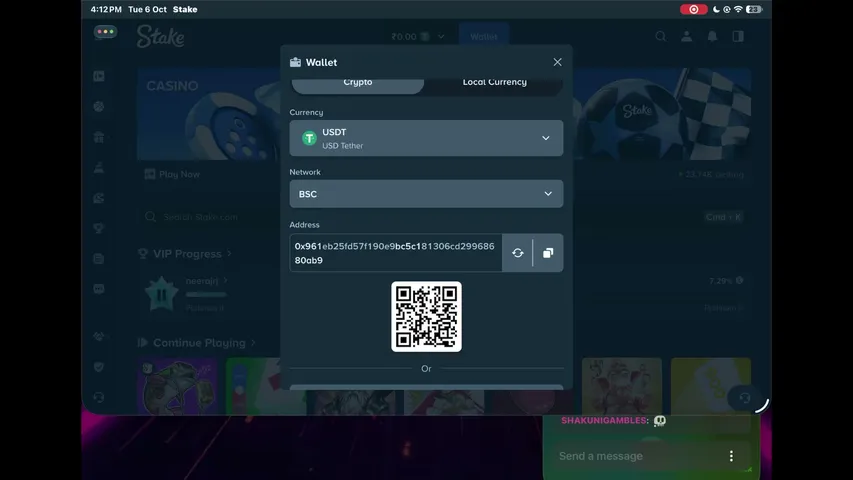Image resolution: width=853 pixels, height=480 pixels.
Task: Open the first Continue Playing game thumbnail
Action: 177,386
